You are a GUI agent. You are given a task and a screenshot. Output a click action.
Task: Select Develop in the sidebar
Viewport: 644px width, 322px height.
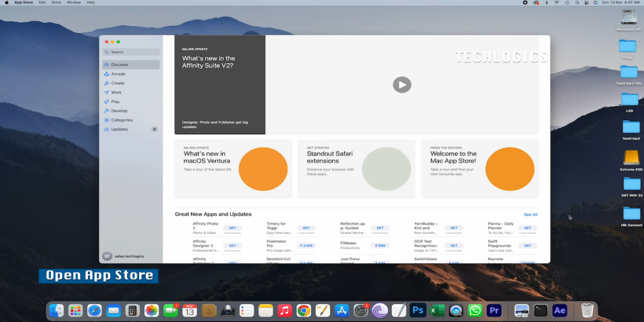(x=119, y=111)
